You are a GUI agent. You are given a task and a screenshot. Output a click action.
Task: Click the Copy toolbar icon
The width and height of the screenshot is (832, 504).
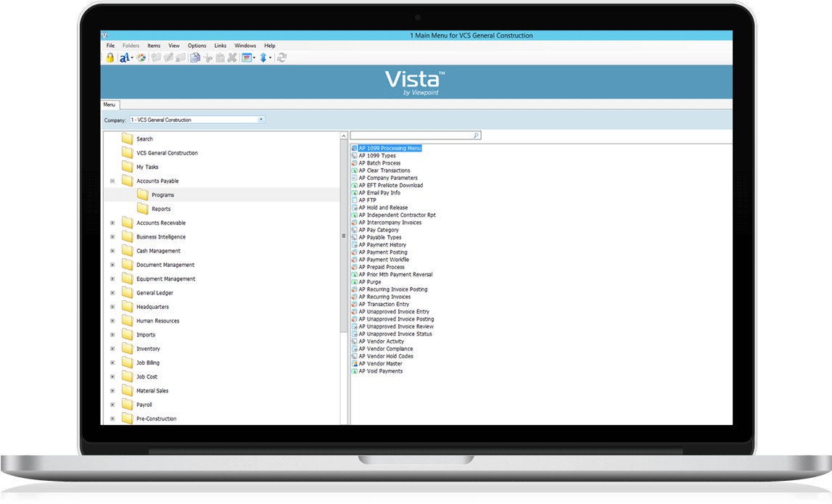194,58
